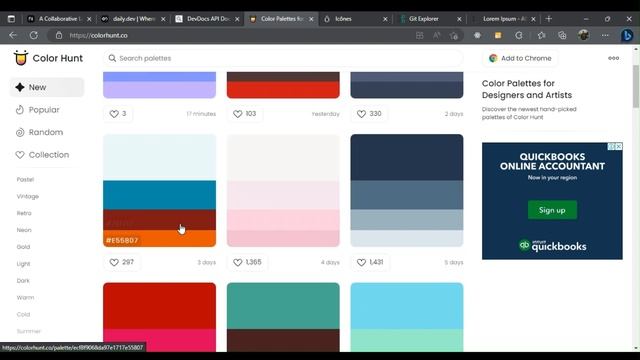Open the Popular palettes section
Image resolution: width=640 pixels, height=360 pixels.
[x=38, y=110]
